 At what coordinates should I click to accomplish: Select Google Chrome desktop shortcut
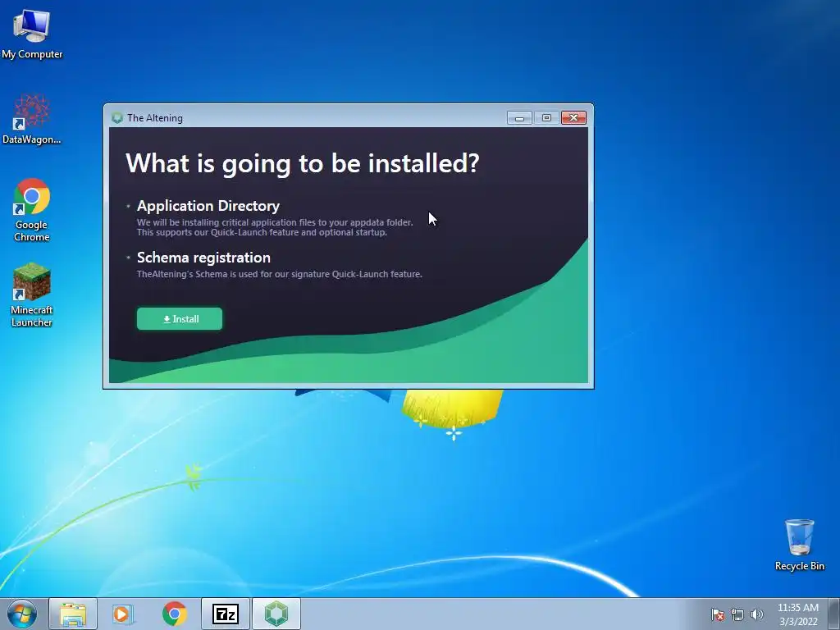click(x=32, y=210)
